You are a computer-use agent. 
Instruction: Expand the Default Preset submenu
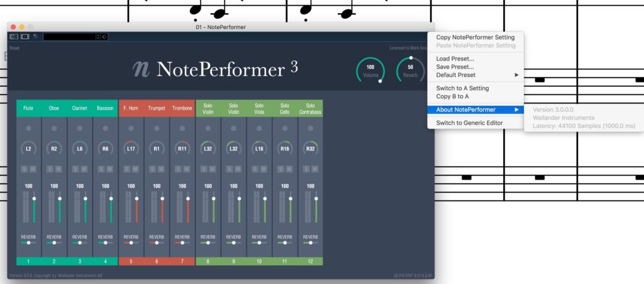pyautogui.click(x=475, y=75)
